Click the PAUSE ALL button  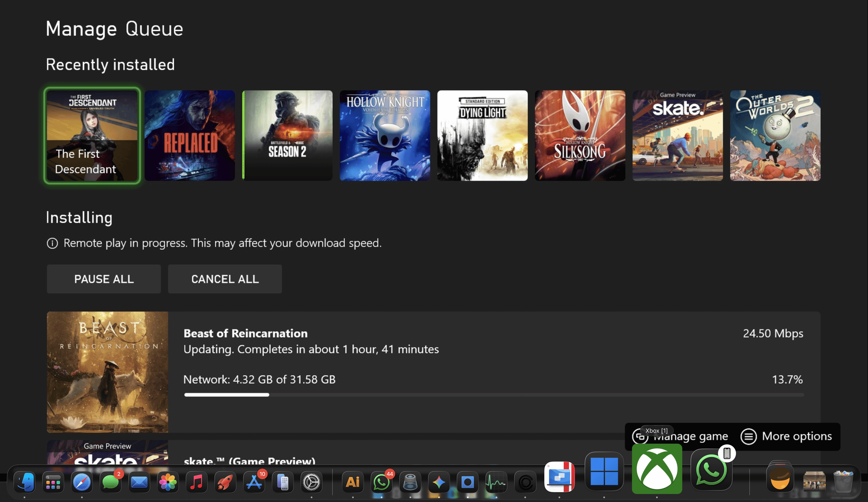(104, 279)
